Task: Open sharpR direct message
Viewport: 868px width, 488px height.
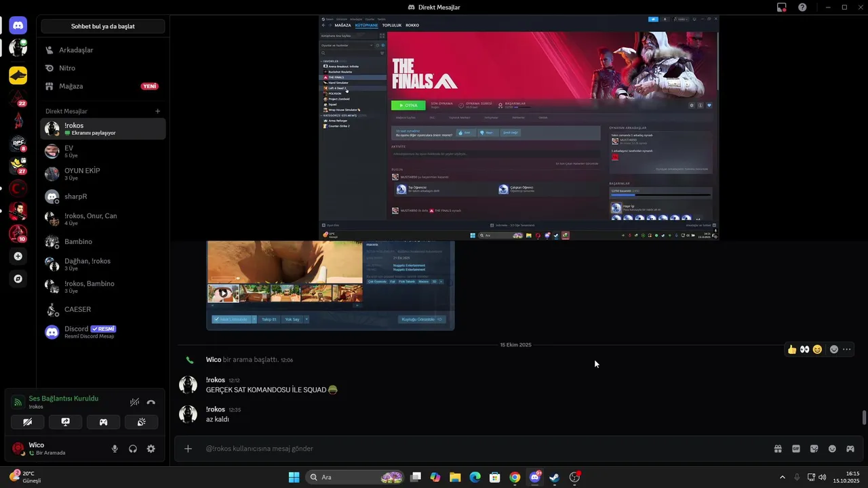Action: click(103, 197)
